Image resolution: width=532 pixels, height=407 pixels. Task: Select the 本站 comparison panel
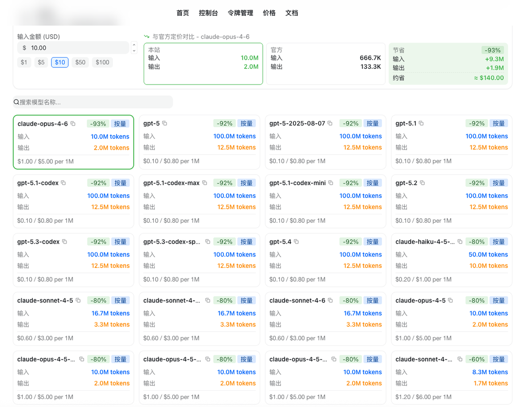(203, 64)
